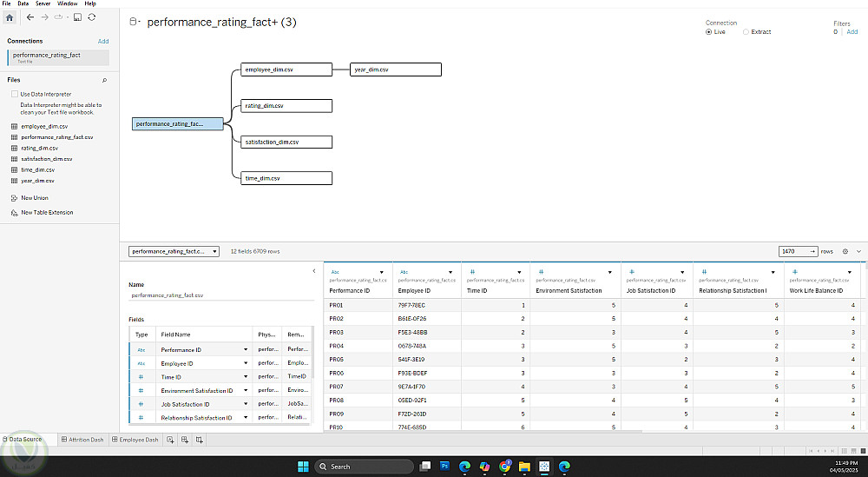Click the taskbar Search box
Image resolution: width=868 pixels, height=477 pixels.
click(x=364, y=467)
